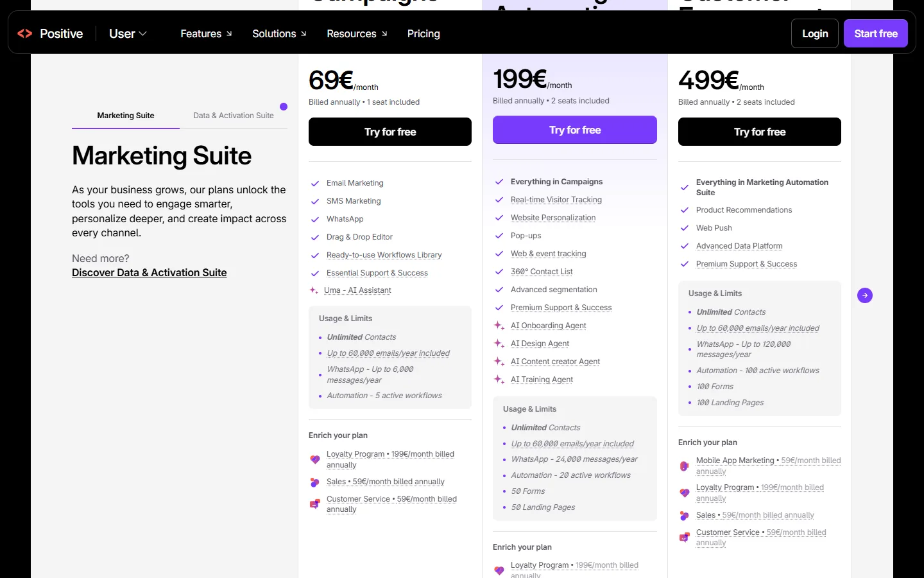Screen dimensions: 924x578
Task: Expand the Features menu
Action: click(206, 33)
